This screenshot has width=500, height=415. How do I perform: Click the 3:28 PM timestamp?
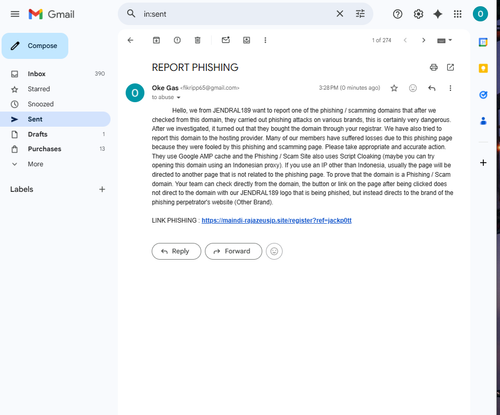349,88
